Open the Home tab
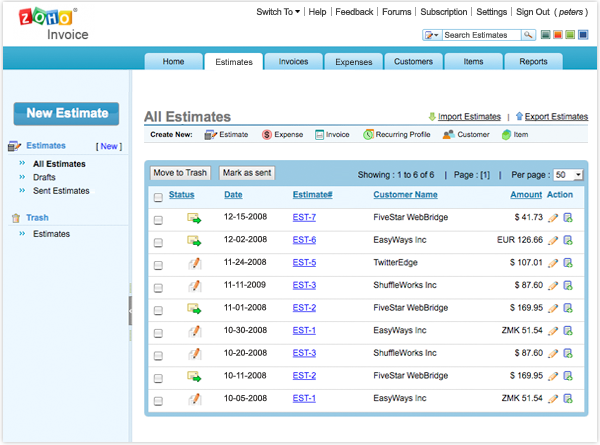Image resolution: width=600 pixels, height=445 pixels. pos(173,62)
